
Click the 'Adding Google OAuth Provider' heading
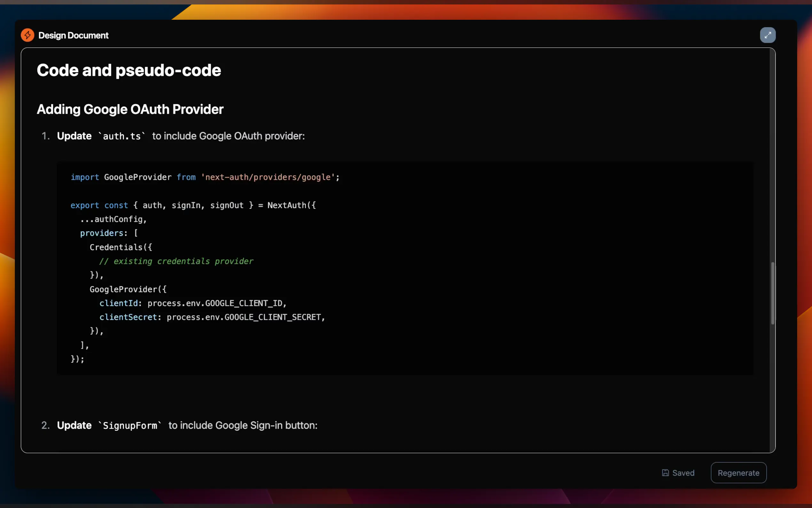[130, 109]
